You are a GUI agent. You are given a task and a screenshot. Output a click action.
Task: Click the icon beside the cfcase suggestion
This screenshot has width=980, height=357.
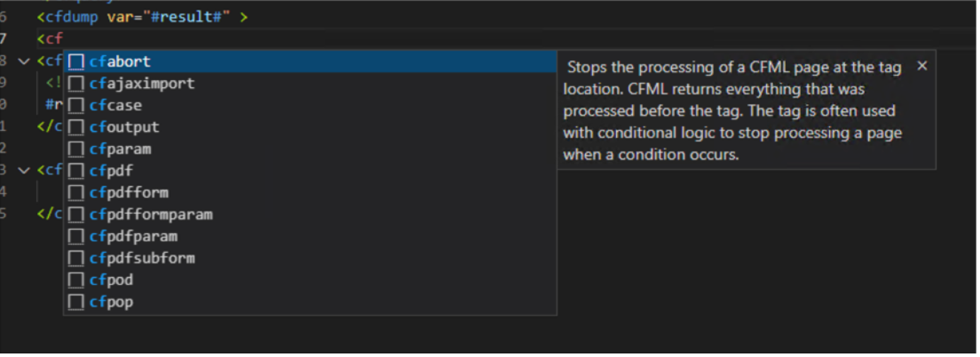[76, 106]
